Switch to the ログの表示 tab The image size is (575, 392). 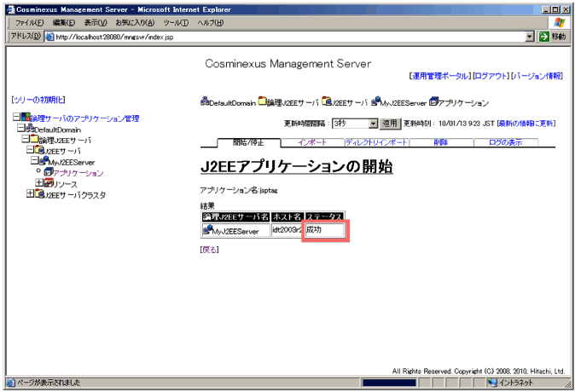506,142
